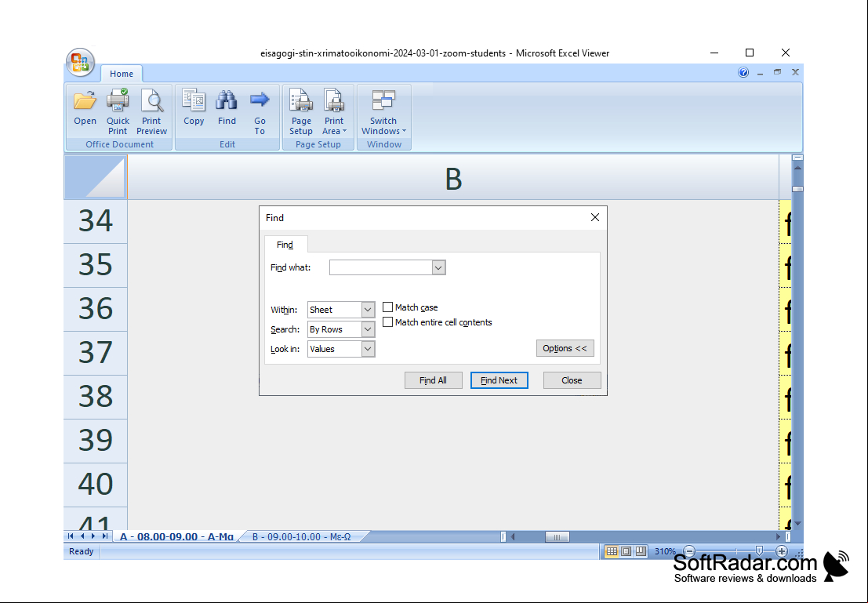Minimize the workbook inside the viewer
Image resolution: width=868 pixels, height=603 pixels.
[x=760, y=73]
